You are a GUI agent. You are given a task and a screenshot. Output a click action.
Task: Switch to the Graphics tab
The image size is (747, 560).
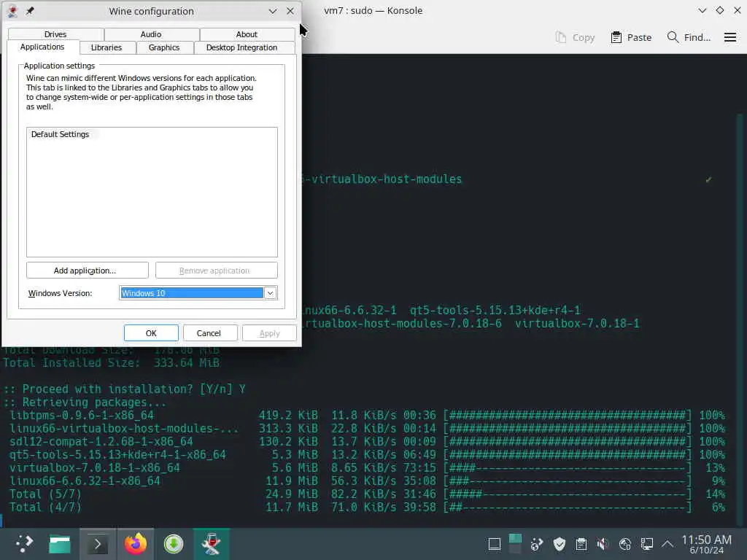(164, 47)
